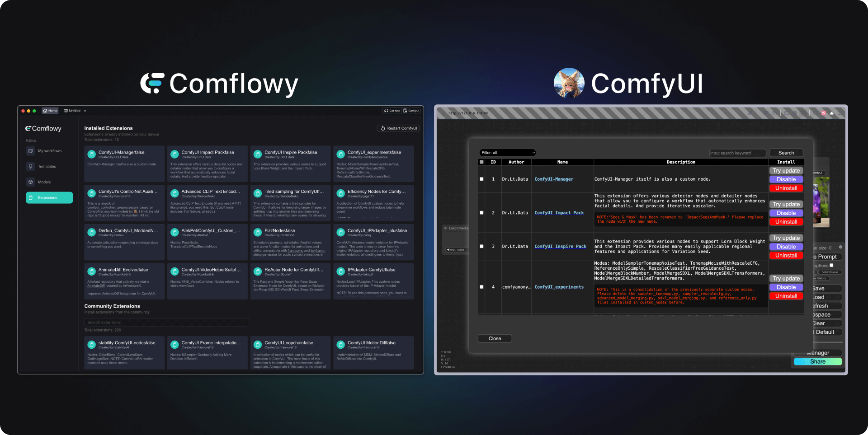Screen dimensions: 868x435
Task: Click the ComfyUI Frame Interpolation card icon
Action: (175, 345)
